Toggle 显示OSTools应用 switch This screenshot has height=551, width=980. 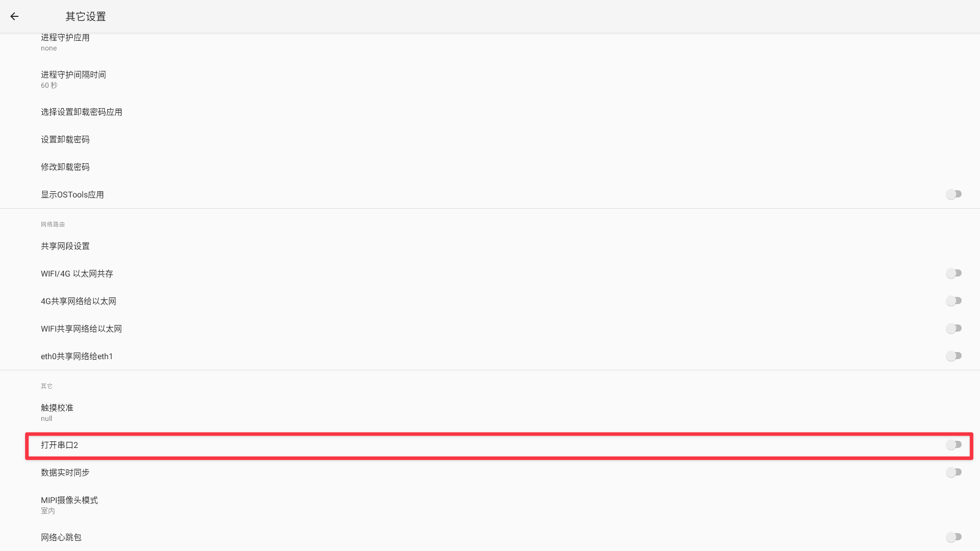coord(953,194)
